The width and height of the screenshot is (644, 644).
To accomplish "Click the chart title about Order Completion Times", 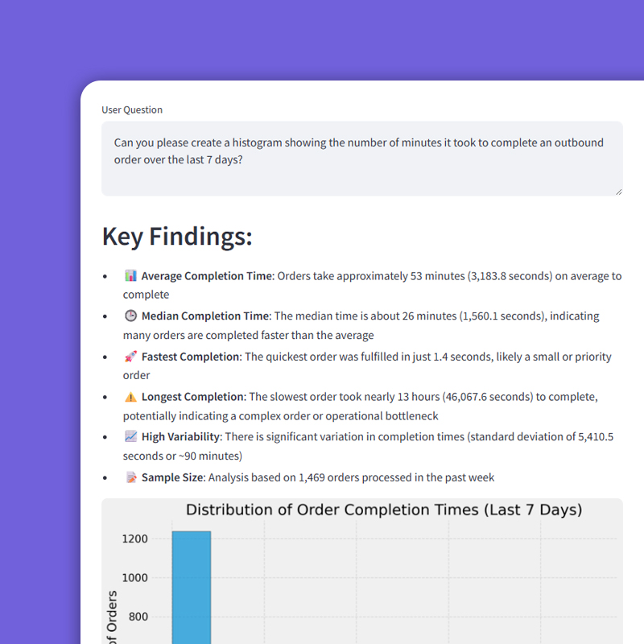I will (384, 510).
